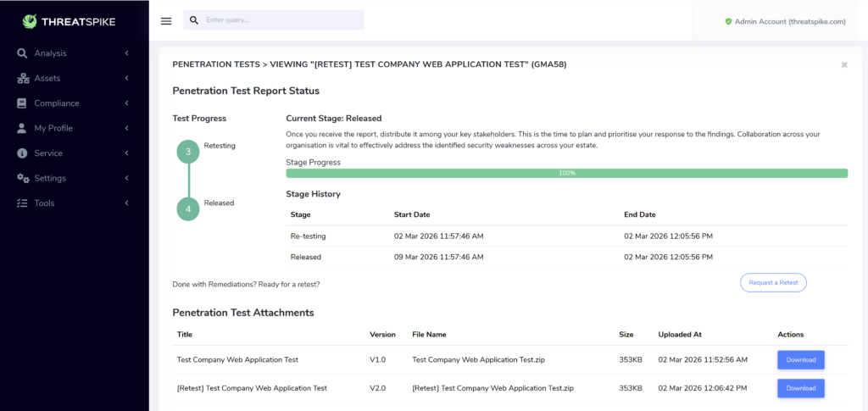Click the Analysis magnifier sidebar icon
The width and height of the screenshot is (868, 411).
22,53
